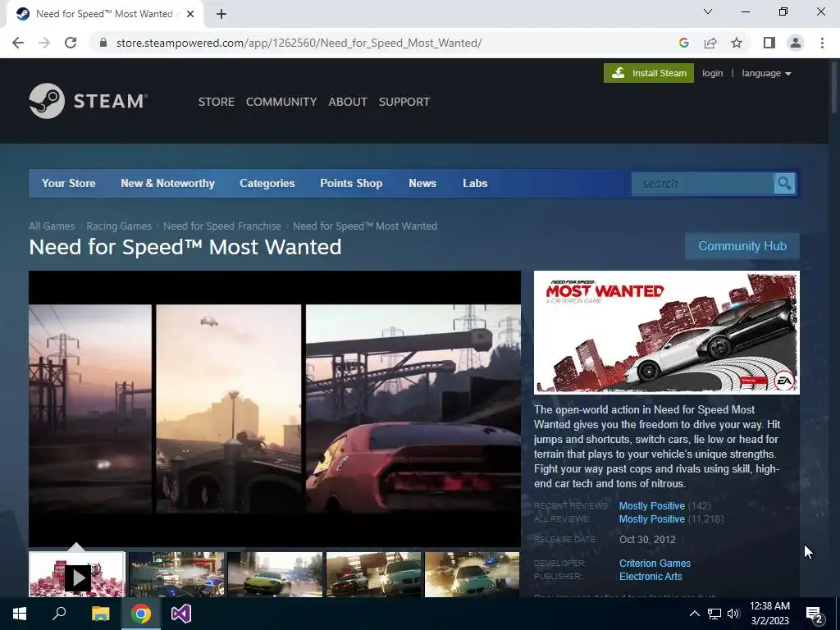Click recent reviews Mostly Positive link
Image resolution: width=840 pixels, height=630 pixels.
[652, 505]
